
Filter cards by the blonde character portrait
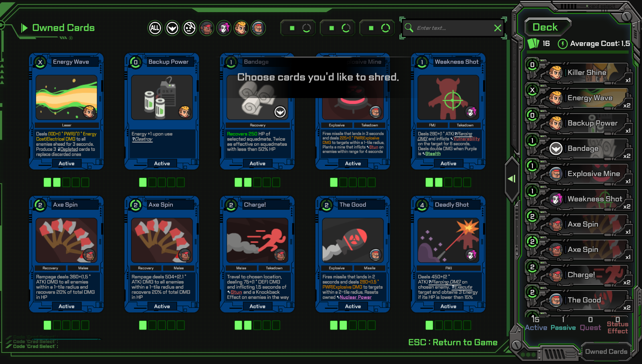point(241,28)
